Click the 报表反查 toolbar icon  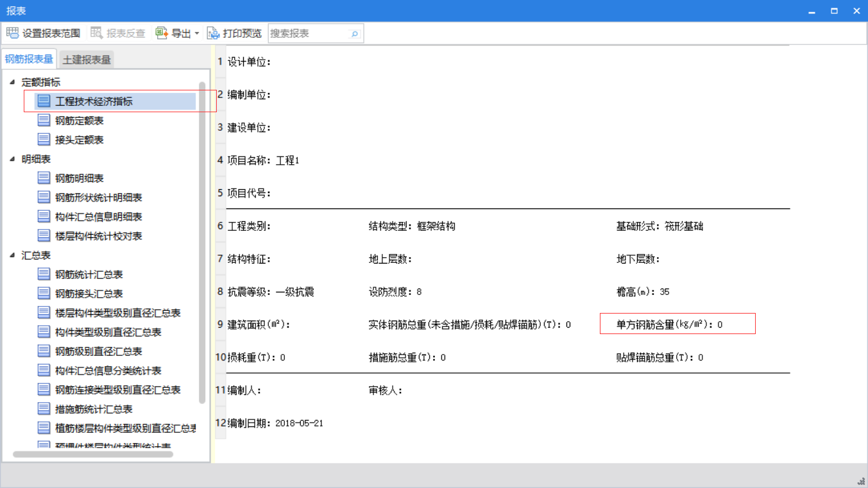click(97, 33)
